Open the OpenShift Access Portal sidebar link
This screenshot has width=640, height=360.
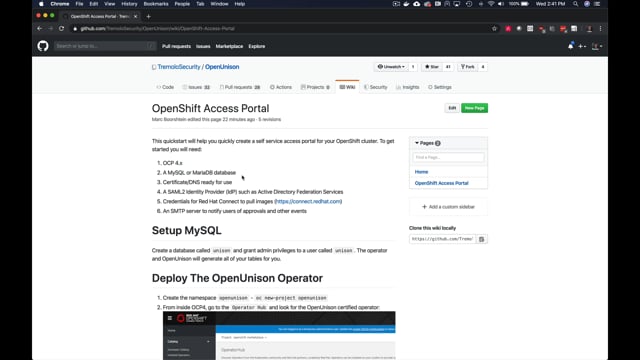[442, 183]
